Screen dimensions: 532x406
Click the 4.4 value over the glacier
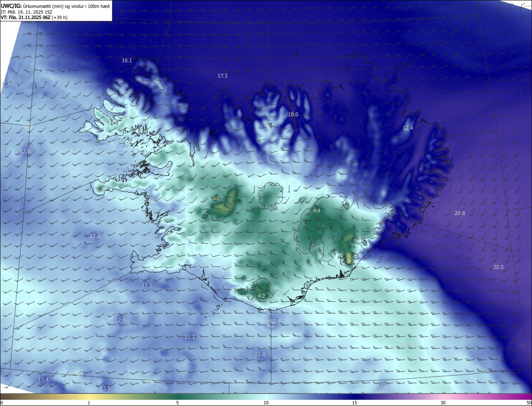pos(317,211)
